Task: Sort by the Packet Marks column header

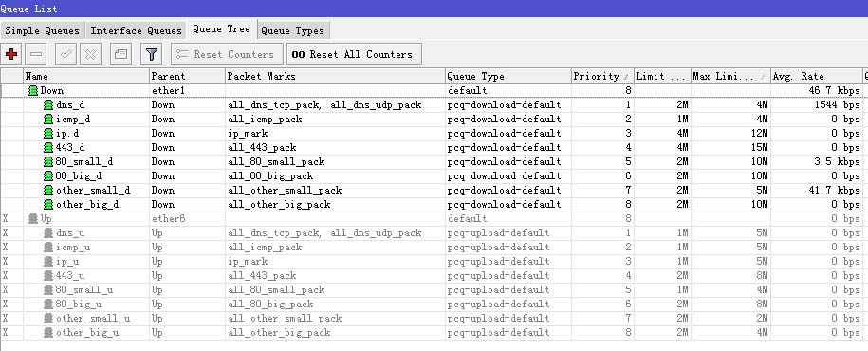Action: 335,77
